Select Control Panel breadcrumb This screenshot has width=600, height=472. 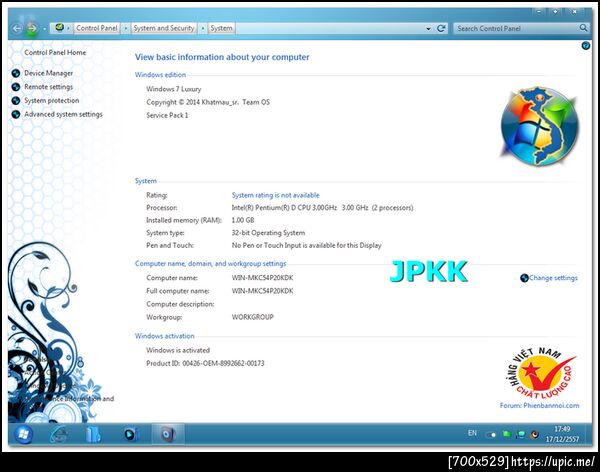96,28
